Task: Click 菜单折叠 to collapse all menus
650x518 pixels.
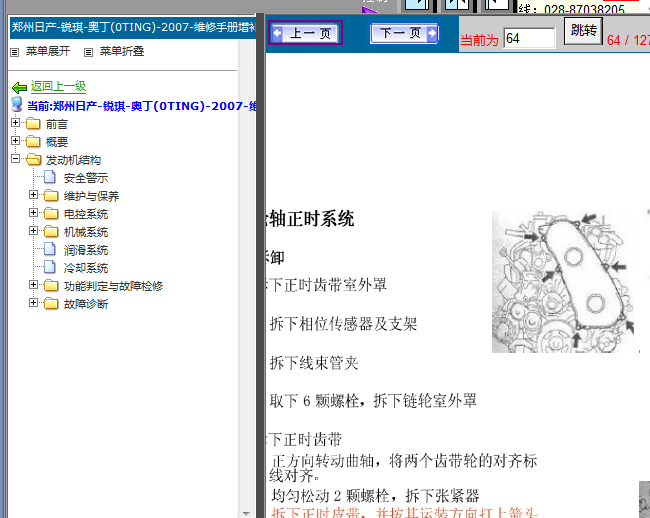Action: point(121,51)
